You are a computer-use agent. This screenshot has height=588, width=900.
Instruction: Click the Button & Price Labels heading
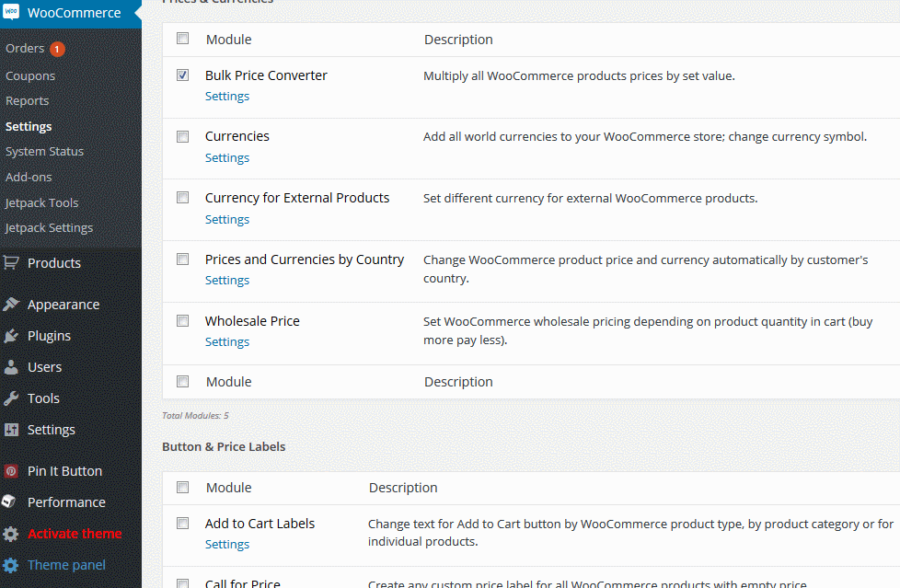pyautogui.click(x=224, y=446)
